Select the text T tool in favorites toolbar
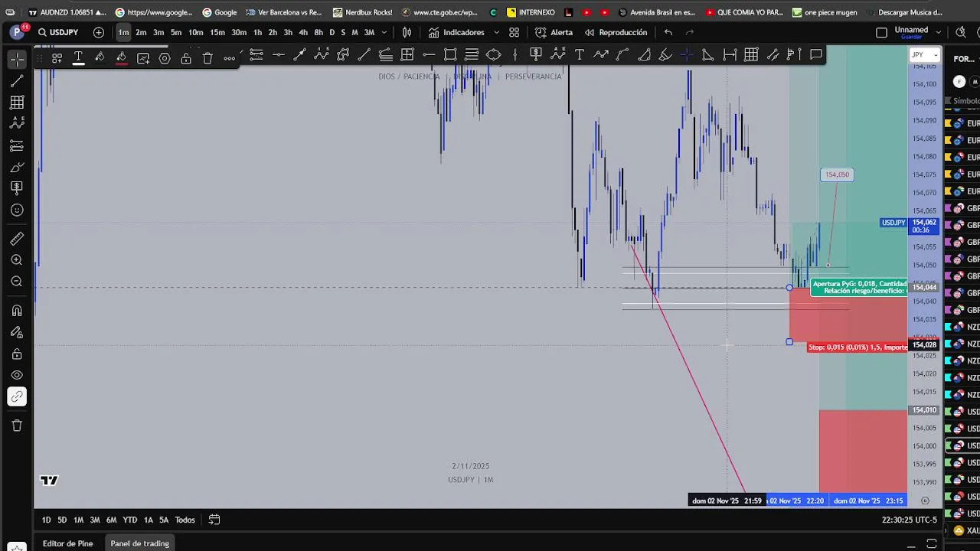980x551 pixels. coord(580,54)
